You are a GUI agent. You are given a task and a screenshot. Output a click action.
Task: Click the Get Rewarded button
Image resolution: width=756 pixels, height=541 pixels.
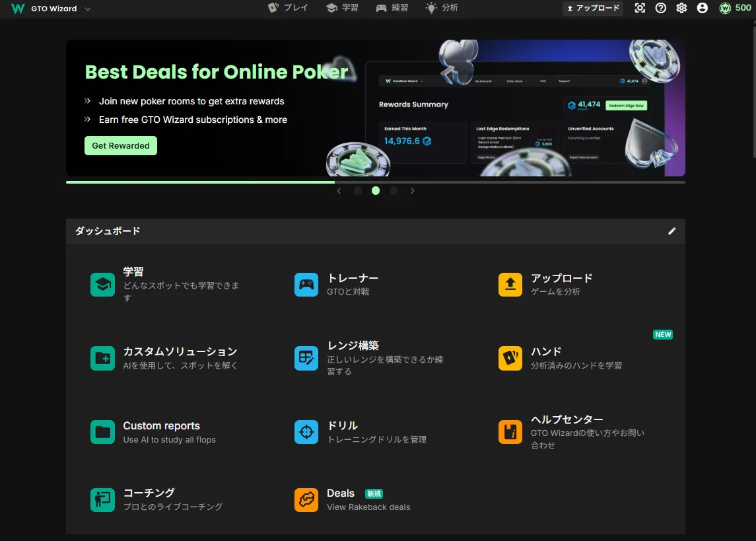[x=121, y=145]
